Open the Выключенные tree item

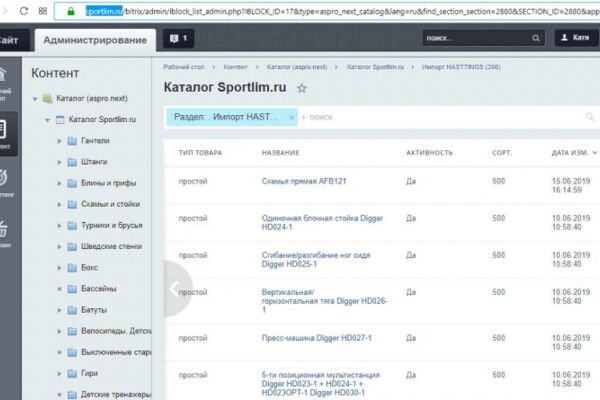click(x=116, y=352)
